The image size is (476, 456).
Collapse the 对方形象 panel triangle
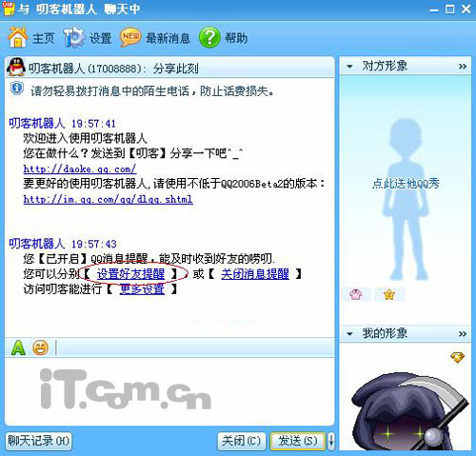[349, 67]
